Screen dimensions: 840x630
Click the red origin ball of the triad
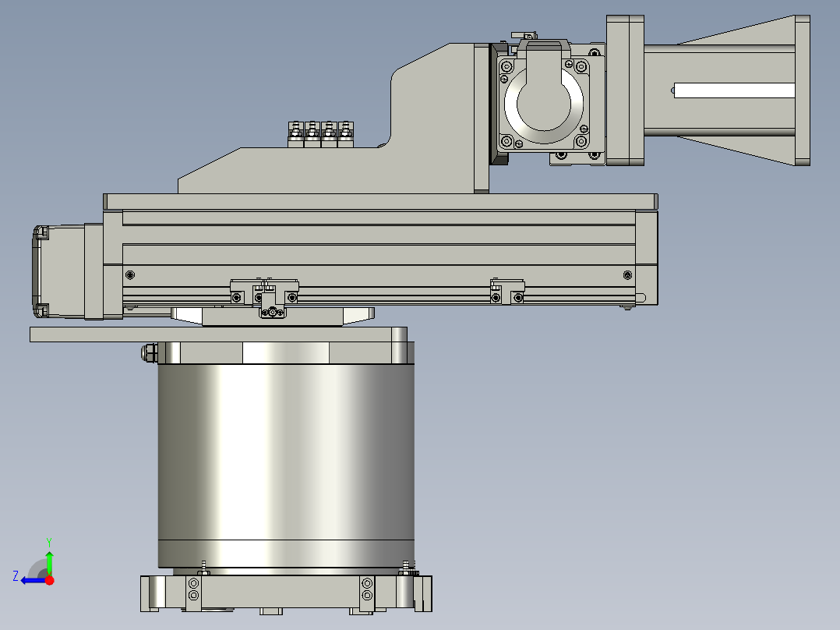pyautogui.click(x=50, y=580)
